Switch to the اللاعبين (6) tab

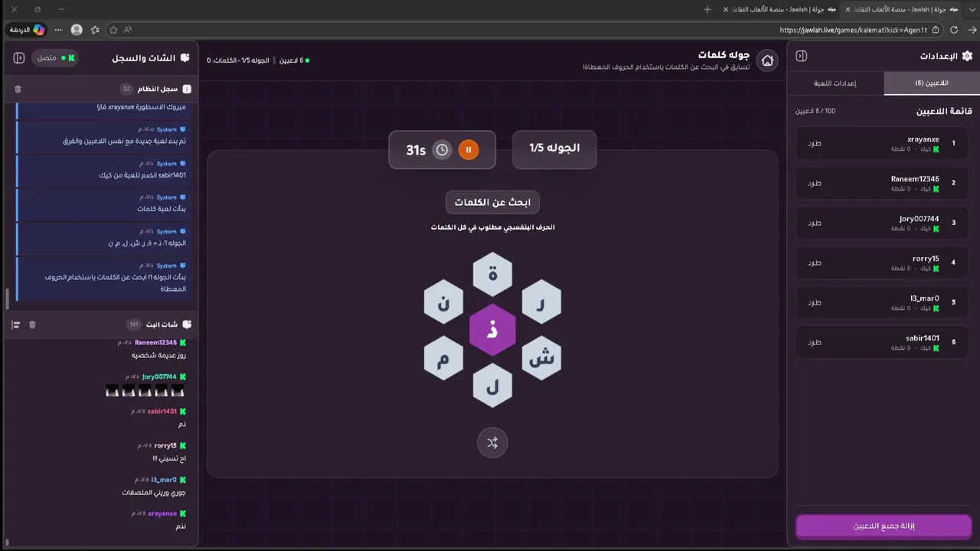click(x=932, y=83)
